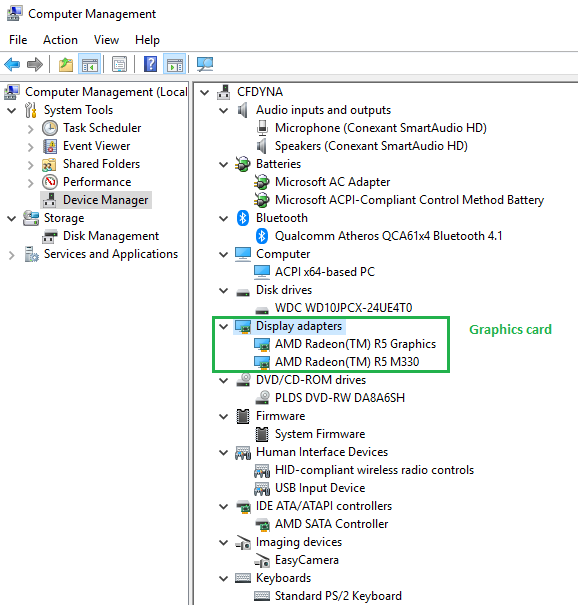Collapse the Firmware category chevron
The height and width of the screenshot is (605, 578).
[224, 416]
